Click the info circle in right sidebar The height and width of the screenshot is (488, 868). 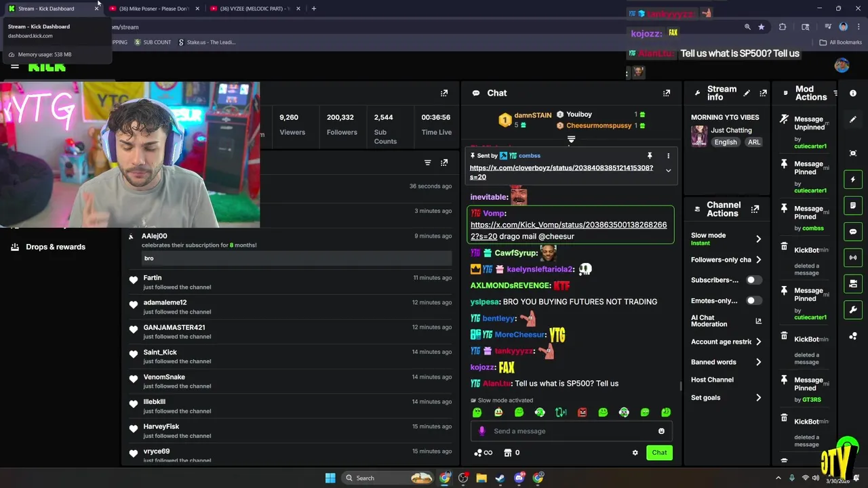coord(853,93)
